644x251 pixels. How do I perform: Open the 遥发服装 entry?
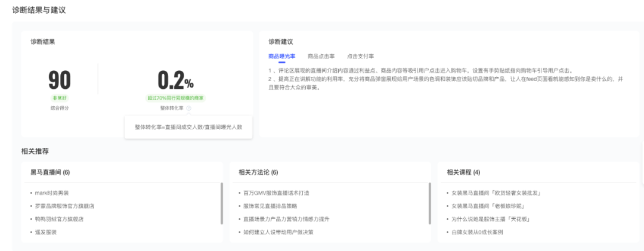coord(45,232)
